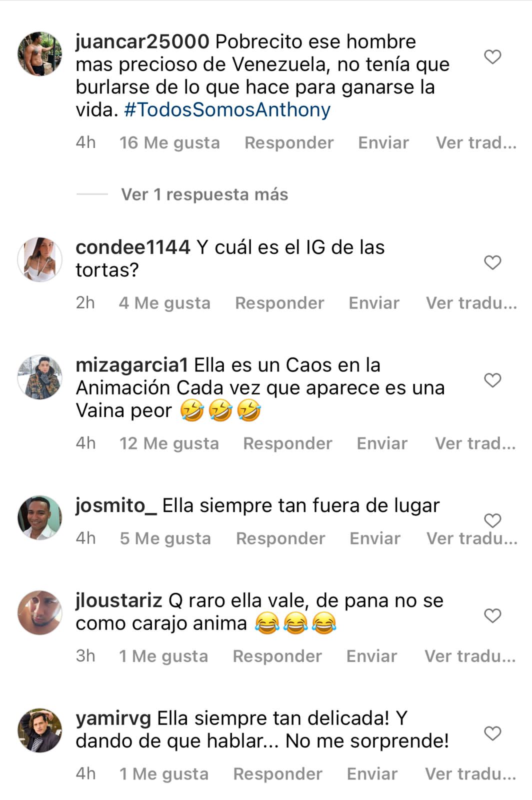532x800 pixels.
Task: Reply to juancar25000's comment with Responder
Action: (x=289, y=143)
